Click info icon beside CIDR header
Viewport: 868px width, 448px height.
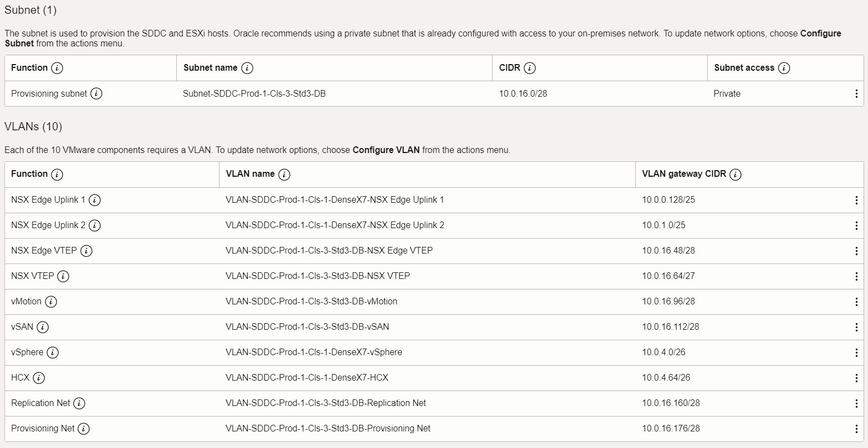(530, 68)
